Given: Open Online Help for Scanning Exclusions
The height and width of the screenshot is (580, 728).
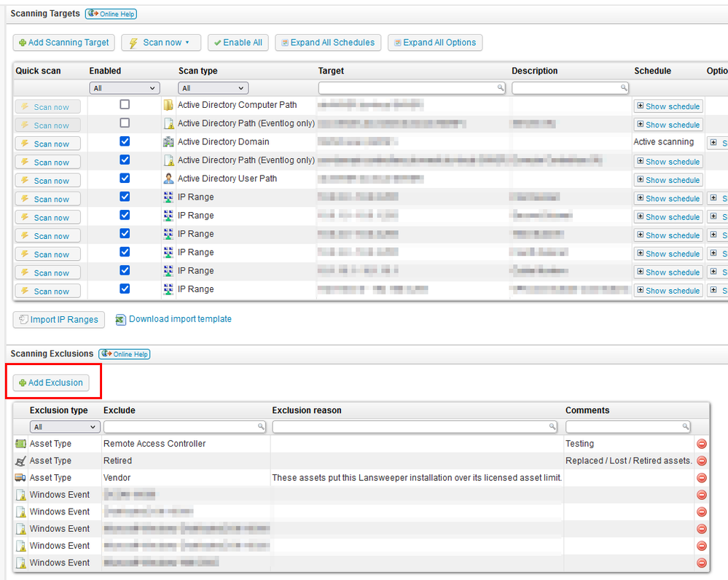Looking at the screenshot, I should tap(125, 354).
